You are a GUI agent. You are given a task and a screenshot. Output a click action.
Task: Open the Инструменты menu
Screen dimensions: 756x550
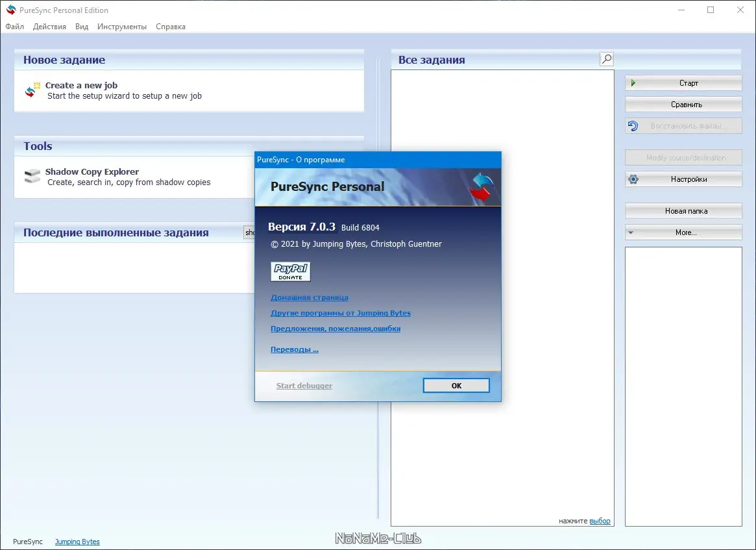point(122,27)
